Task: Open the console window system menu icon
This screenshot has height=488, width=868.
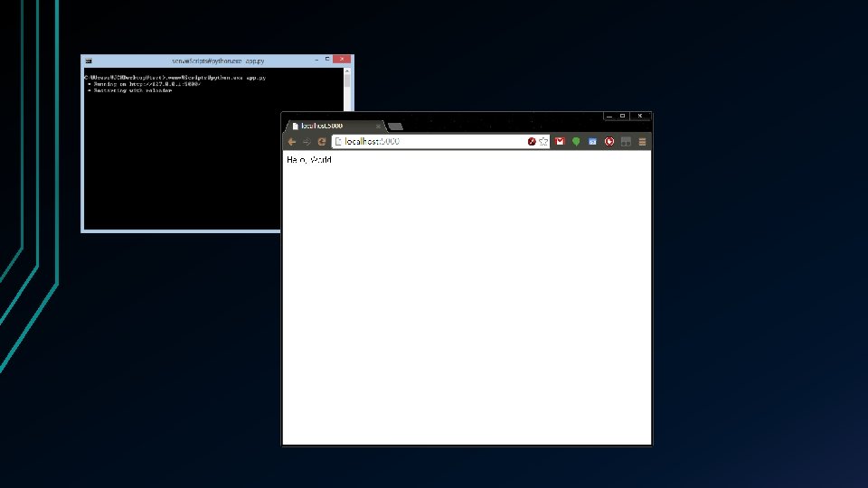Action: (x=89, y=61)
